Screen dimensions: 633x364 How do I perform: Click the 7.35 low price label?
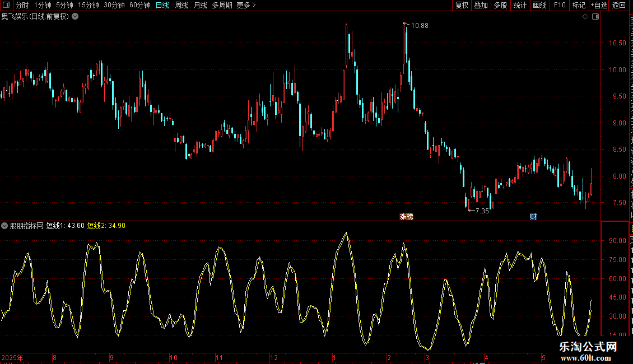tap(482, 211)
